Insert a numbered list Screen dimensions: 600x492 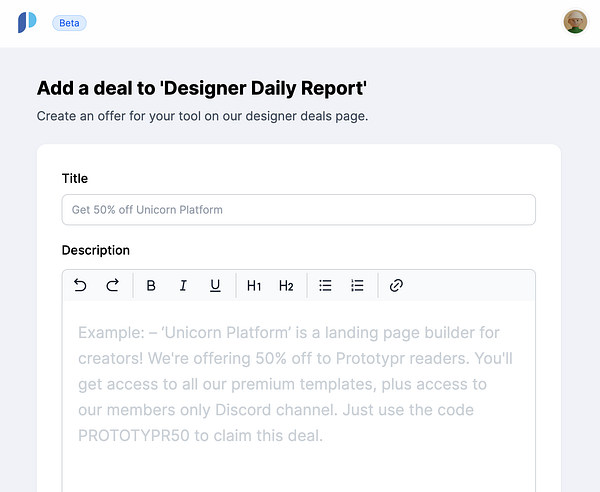click(357, 285)
